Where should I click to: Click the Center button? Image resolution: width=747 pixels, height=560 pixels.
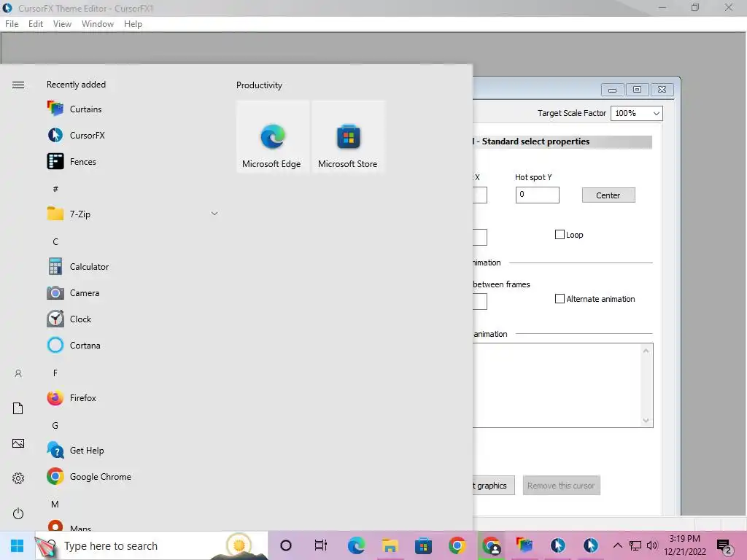click(608, 195)
